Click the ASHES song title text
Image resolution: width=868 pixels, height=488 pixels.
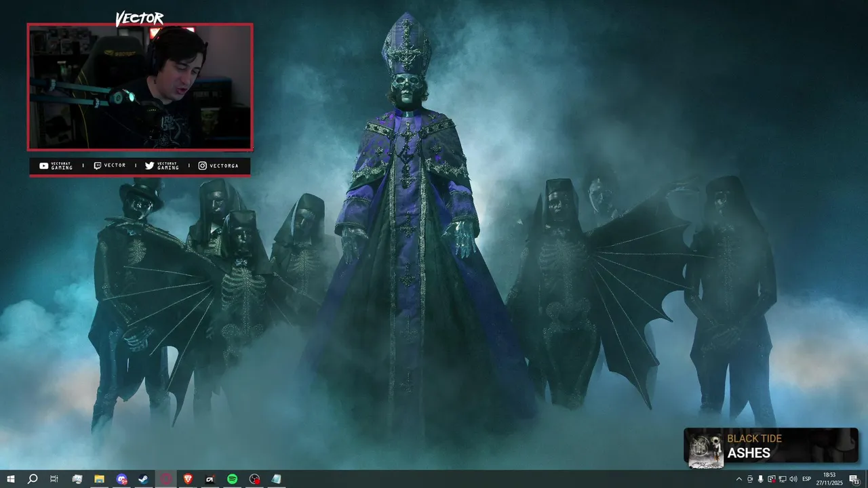pos(749,453)
